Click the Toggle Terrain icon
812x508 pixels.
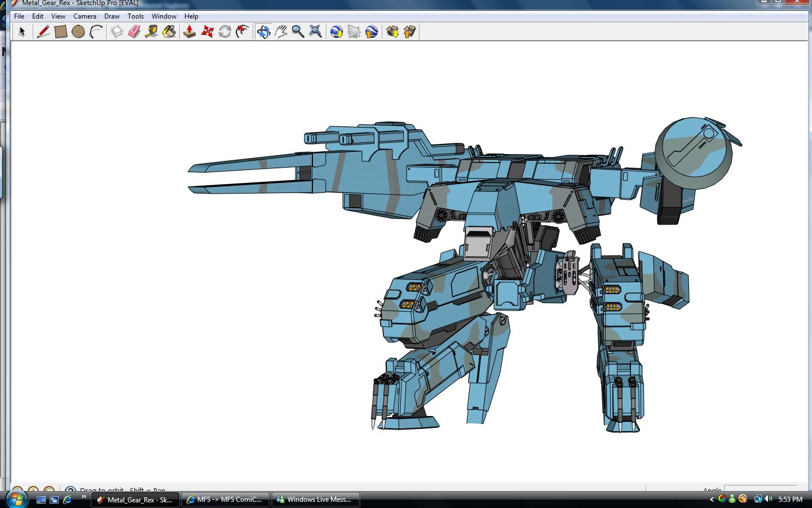click(354, 32)
